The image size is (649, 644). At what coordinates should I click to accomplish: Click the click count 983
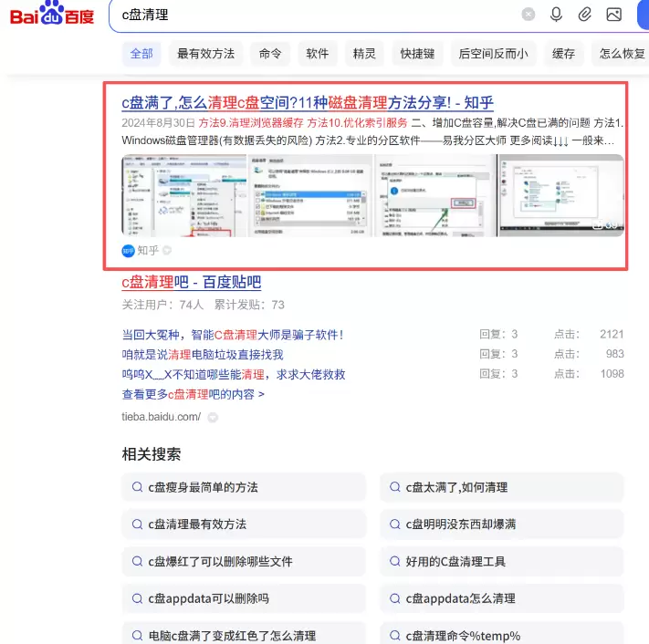tap(614, 354)
